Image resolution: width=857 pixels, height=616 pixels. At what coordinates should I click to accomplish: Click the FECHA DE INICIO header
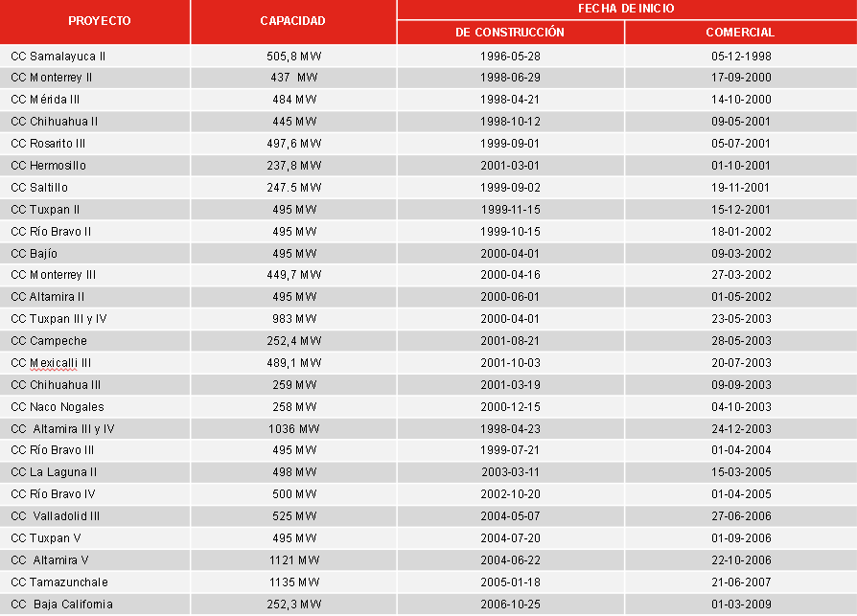coord(626,9)
